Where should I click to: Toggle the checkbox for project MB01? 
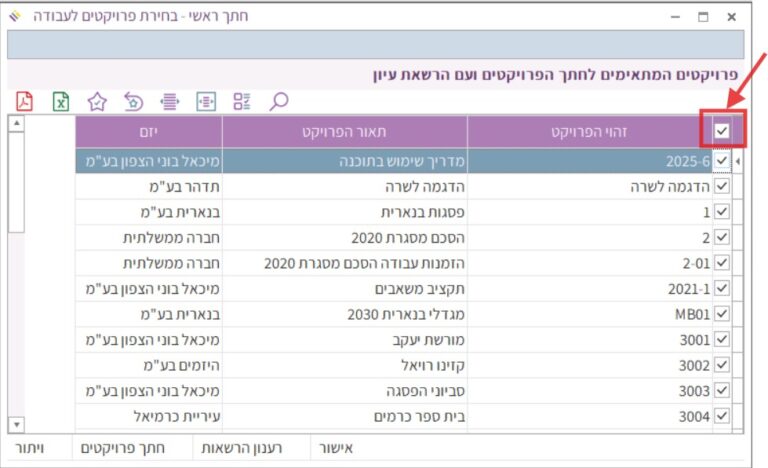722,314
